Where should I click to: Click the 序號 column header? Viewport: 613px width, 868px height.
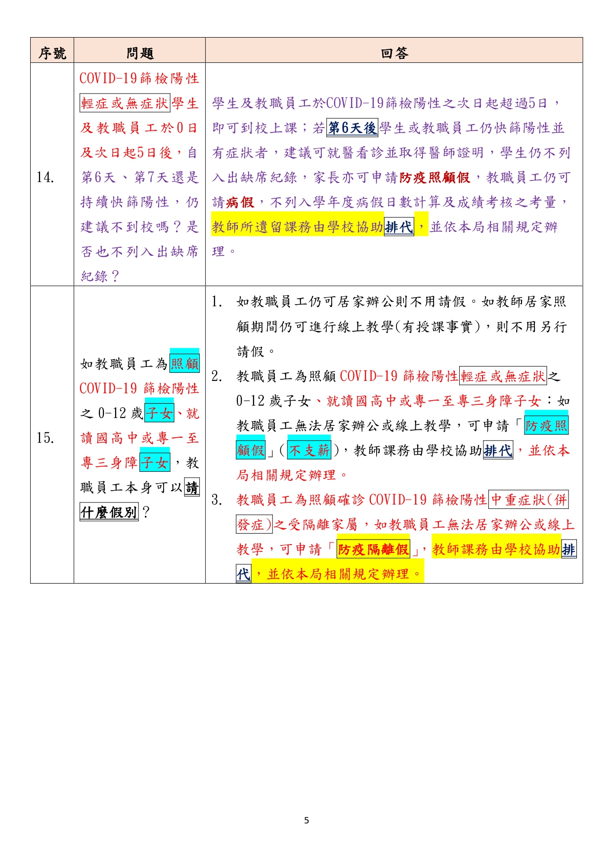coord(52,53)
